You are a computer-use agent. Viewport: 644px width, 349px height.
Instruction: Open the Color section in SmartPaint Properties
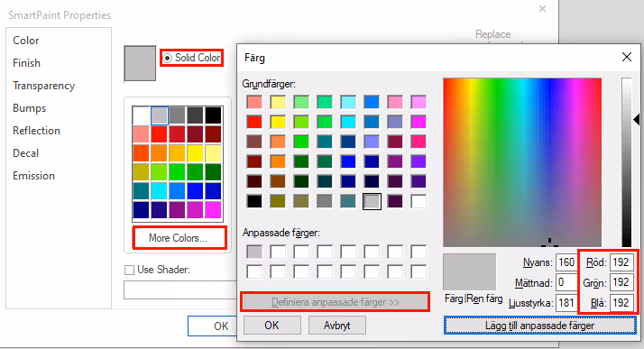[26, 41]
